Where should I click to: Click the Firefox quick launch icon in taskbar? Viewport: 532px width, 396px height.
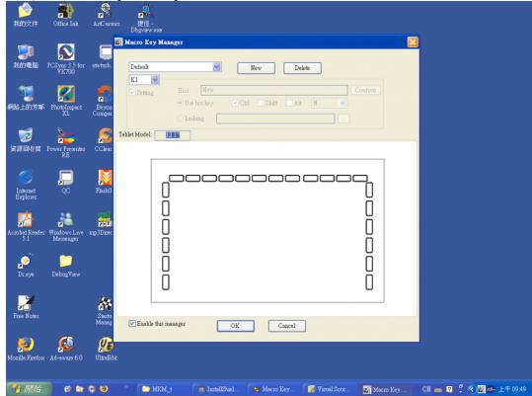pos(104,389)
